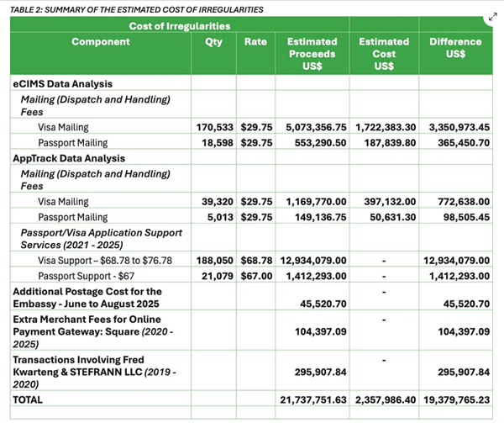The width and height of the screenshot is (504, 423).
Task: Click the expand image icon at top right
Action: [x=493, y=17]
